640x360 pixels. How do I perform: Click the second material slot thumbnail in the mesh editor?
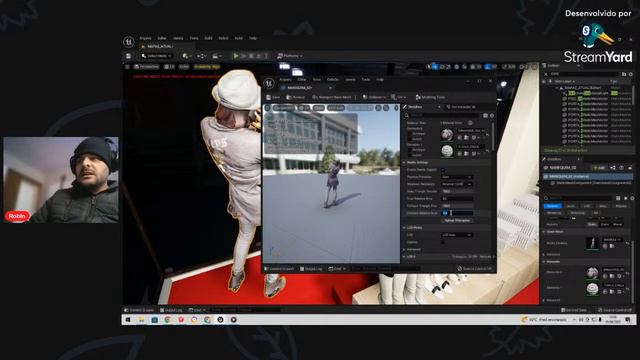pyautogui.click(x=447, y=151)
